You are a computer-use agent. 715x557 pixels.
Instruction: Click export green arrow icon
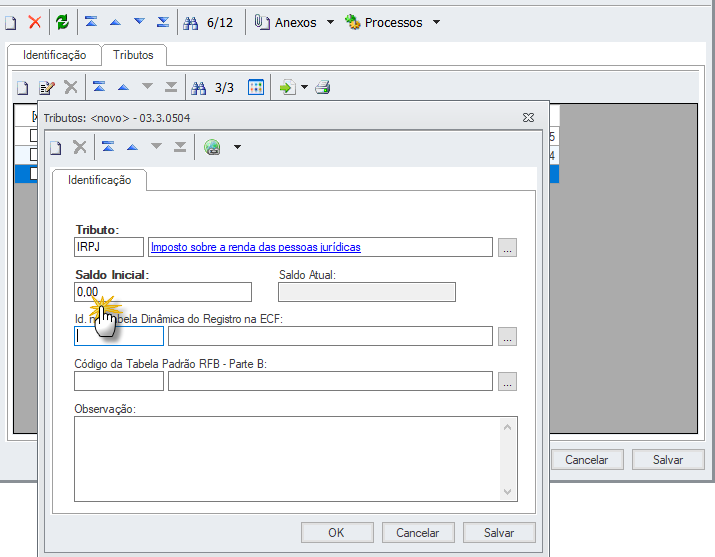pyautogui.click(x=287, y=87)
